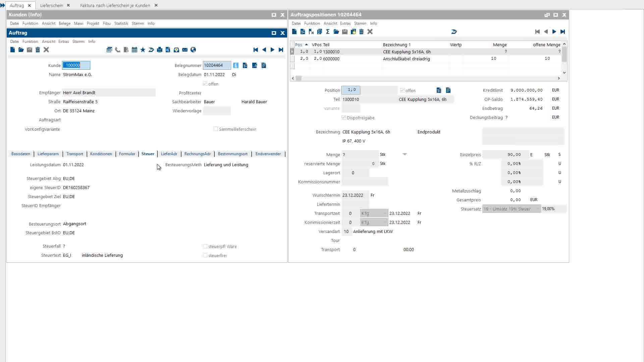Open the calendar icon in the Auftrag toolbar
Viewport: 644px width, 362px height.
(134, 50)
